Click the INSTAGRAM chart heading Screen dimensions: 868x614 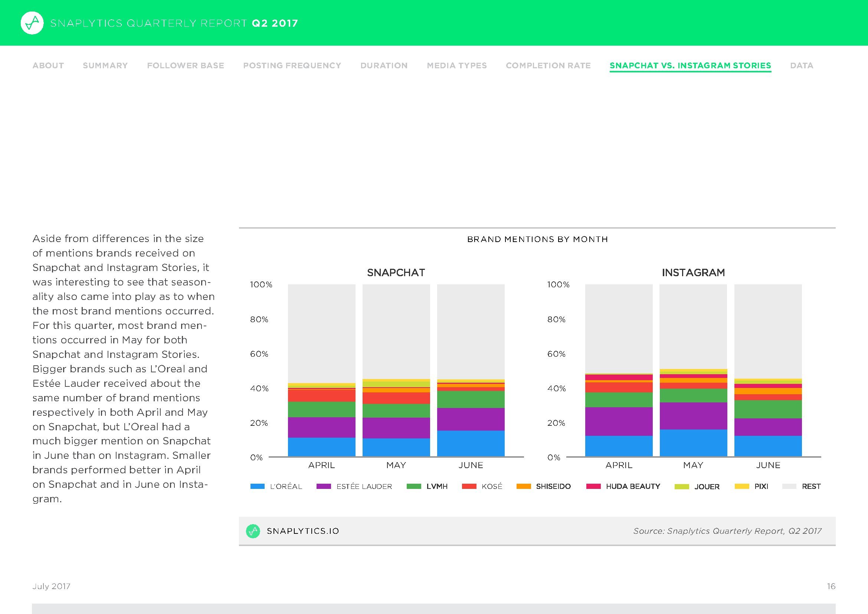click(x=693, y=272)
